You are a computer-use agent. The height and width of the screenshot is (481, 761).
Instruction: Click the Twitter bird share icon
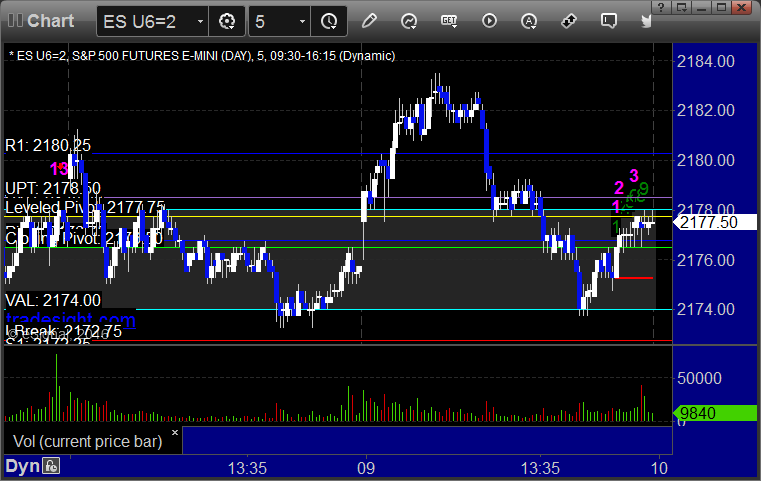(646, 21)
